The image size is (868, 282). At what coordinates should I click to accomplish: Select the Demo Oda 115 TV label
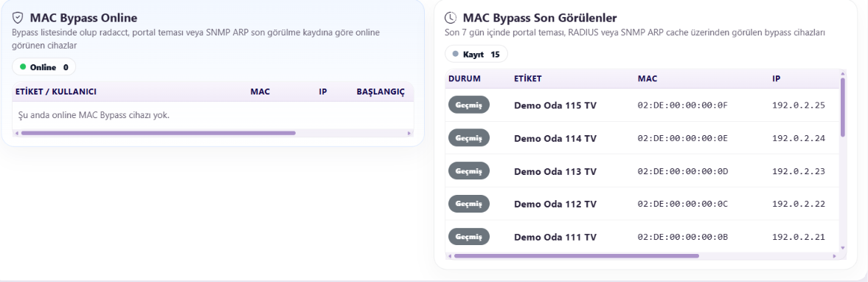pos(555,106)
